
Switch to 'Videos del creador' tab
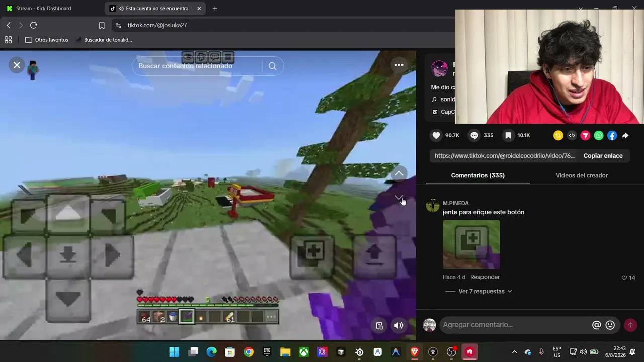click(x=582, y=175)
